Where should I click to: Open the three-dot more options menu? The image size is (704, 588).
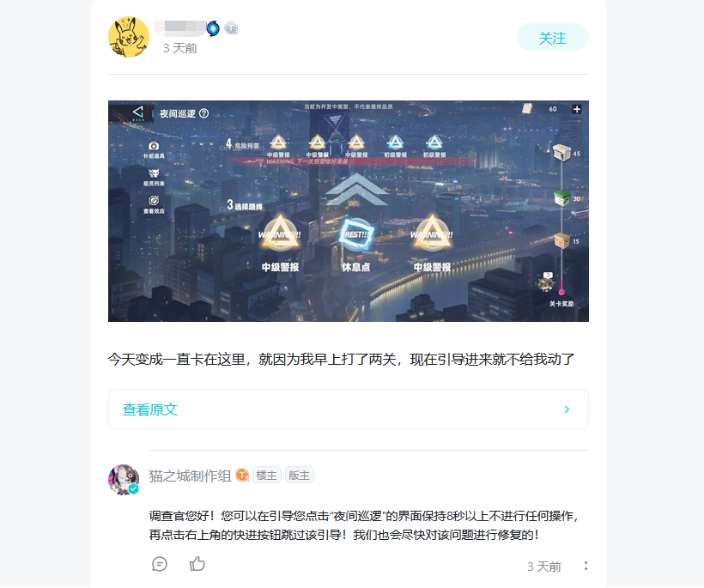(586, 566)
